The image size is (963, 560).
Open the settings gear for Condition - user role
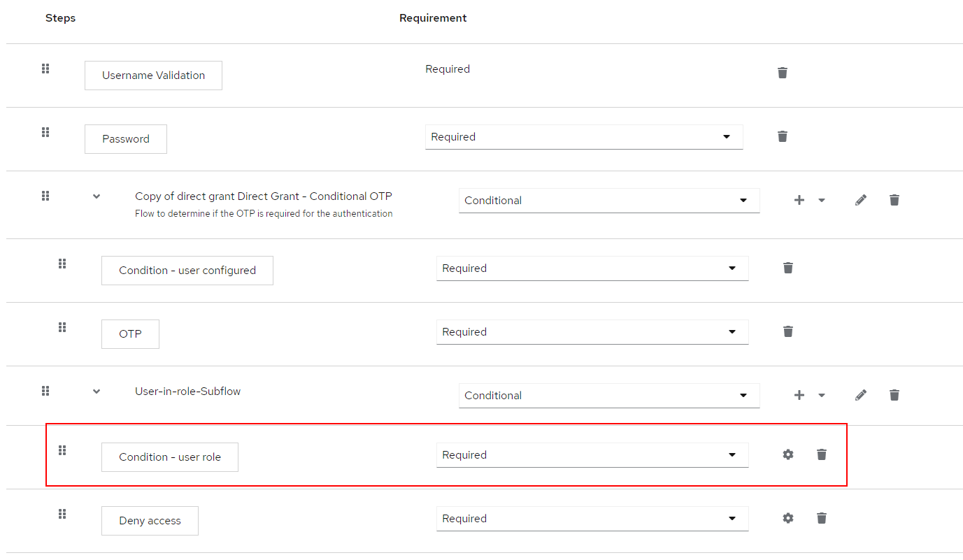[787, 454]
